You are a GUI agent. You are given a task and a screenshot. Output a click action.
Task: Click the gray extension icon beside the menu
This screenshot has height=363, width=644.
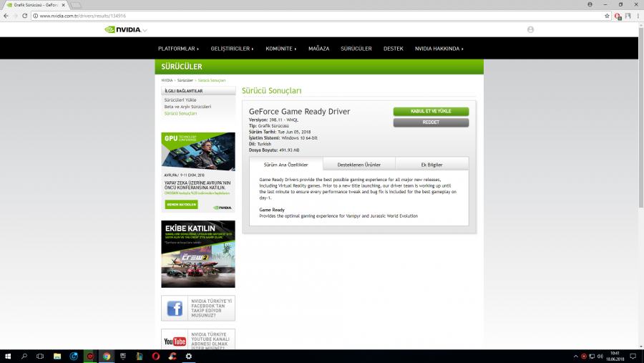click(x=628, y=16)
